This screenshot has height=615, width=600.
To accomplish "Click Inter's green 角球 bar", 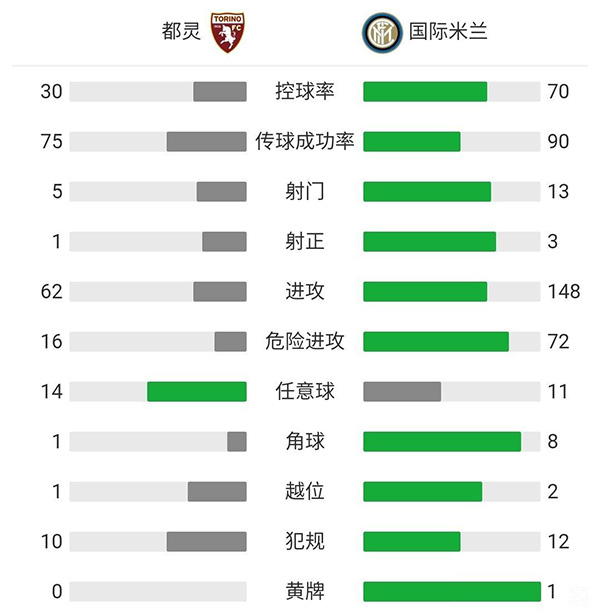I will pyautogui.click(x=442, y=442).
